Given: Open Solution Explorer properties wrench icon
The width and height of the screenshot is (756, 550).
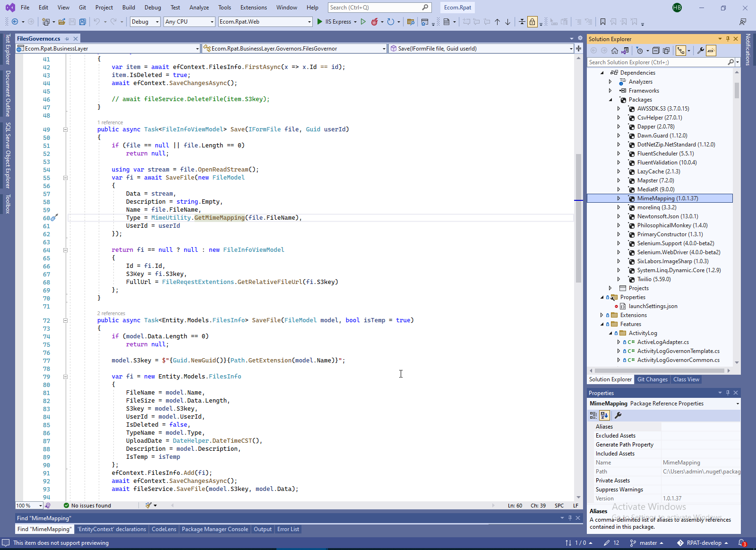Looking at the screenshot, I should [x=700, y=51].
